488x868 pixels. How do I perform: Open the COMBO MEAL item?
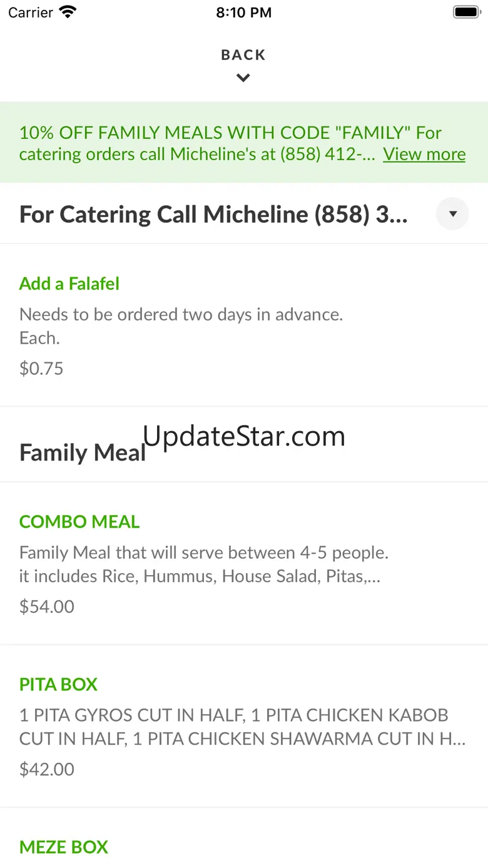click(x=79, y=521)
